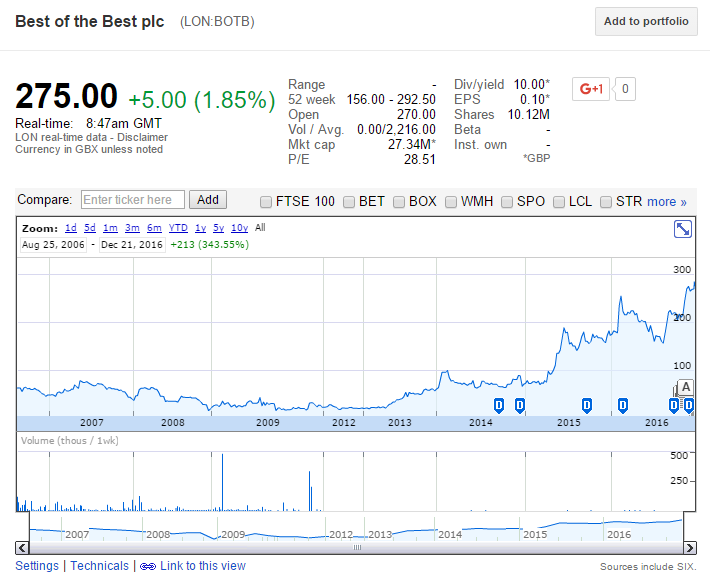The image size is (710, 582).
Task: Click the Add to portfolio button
Action: coord(646,21)
